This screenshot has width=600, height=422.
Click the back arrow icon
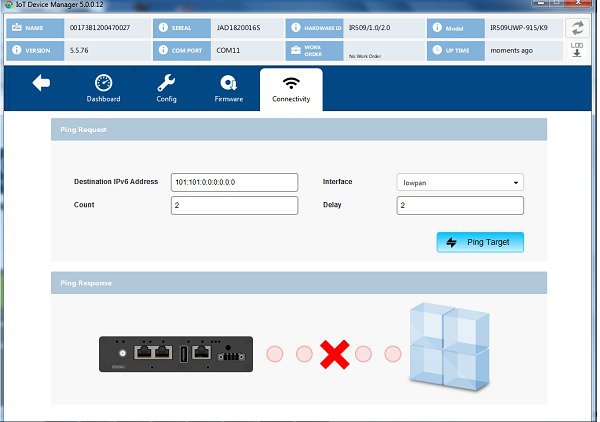(41, 83)
